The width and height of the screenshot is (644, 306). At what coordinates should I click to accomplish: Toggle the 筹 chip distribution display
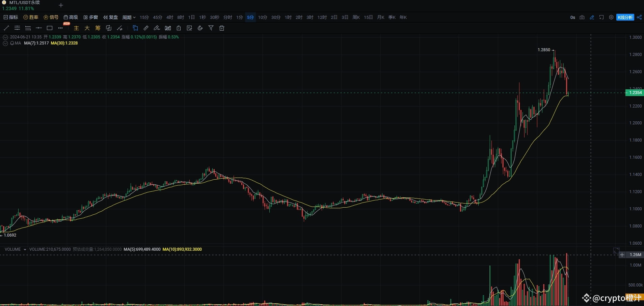pyautogui.click(x=98, y=28)
